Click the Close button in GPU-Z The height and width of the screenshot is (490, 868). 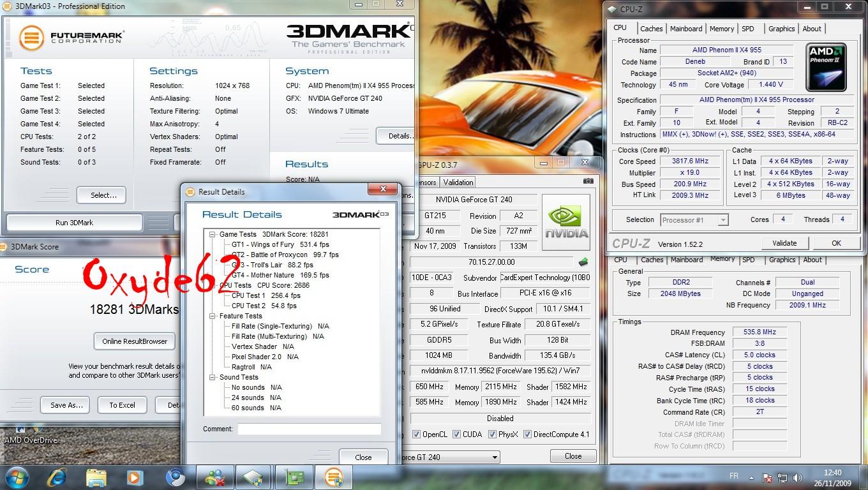click(573, 456)
